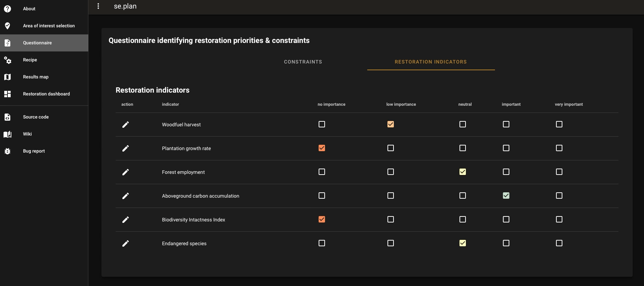Set Biodiversity Intactness Index to important
Screen dimensions: 644x286
506,219
